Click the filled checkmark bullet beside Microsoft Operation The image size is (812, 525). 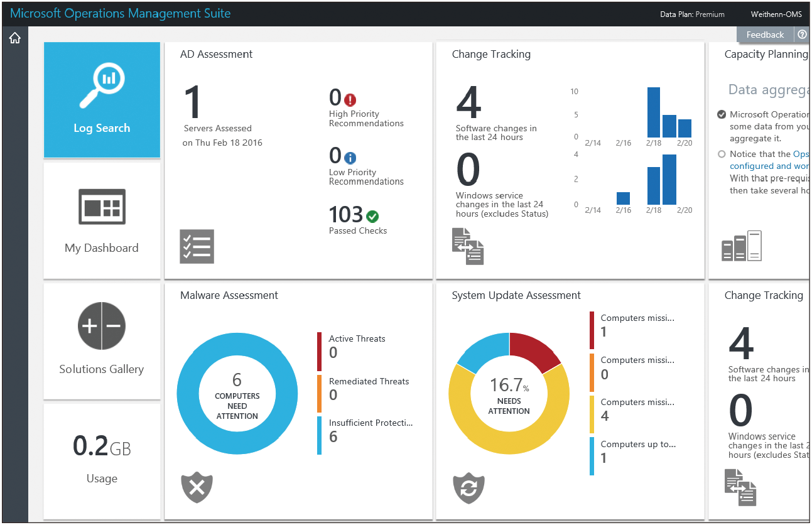(722, 114)
